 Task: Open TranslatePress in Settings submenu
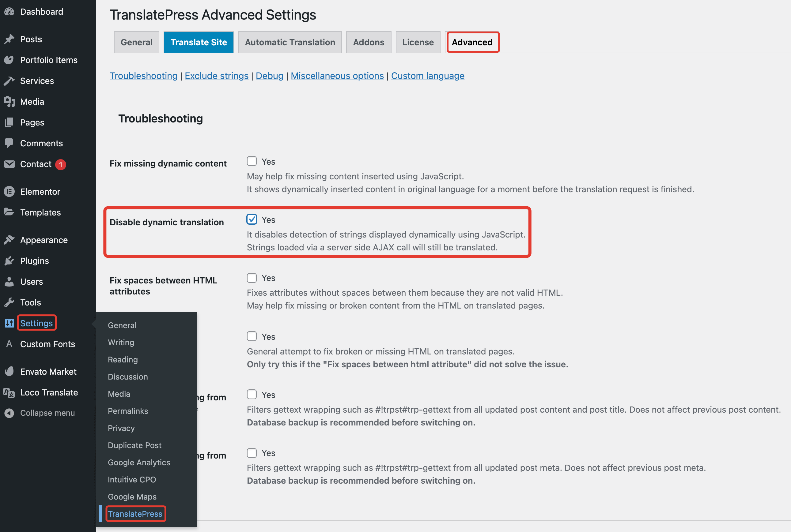[135, 514]
